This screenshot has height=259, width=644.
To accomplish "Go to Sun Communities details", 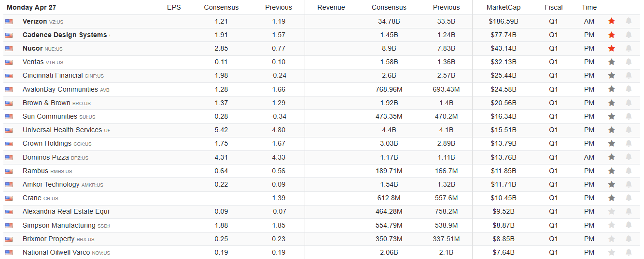I will coord(49,116).
